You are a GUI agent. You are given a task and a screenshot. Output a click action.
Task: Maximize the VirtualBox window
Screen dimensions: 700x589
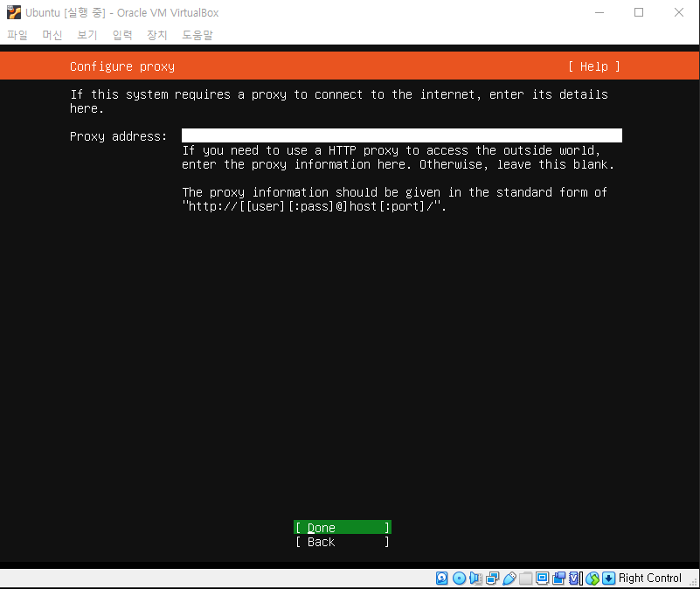click(x=639, y=12)
